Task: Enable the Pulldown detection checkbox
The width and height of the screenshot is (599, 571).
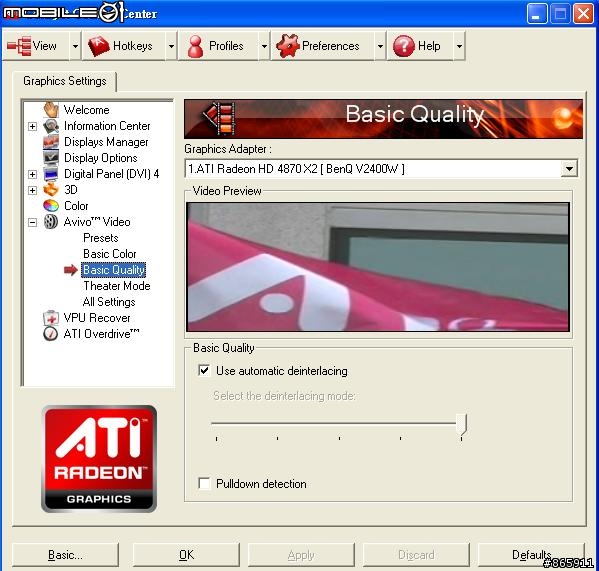Action: click(x=204, y=484)
